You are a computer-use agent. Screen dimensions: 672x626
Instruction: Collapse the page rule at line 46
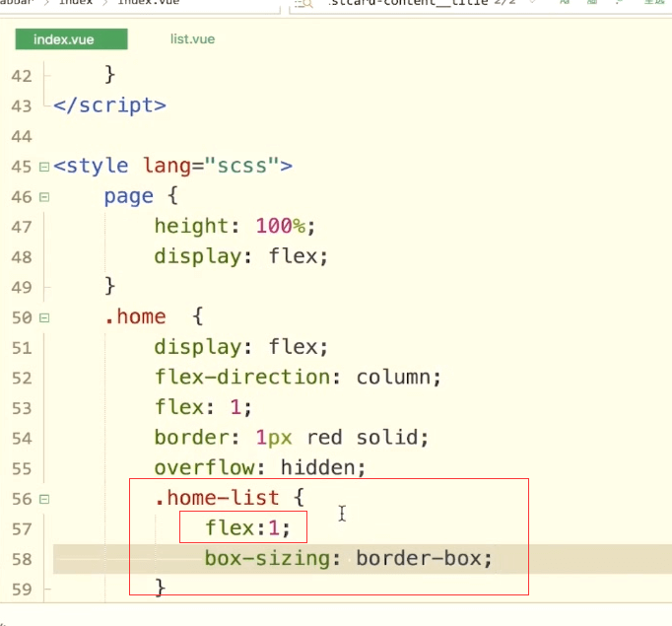click(44, 197)
